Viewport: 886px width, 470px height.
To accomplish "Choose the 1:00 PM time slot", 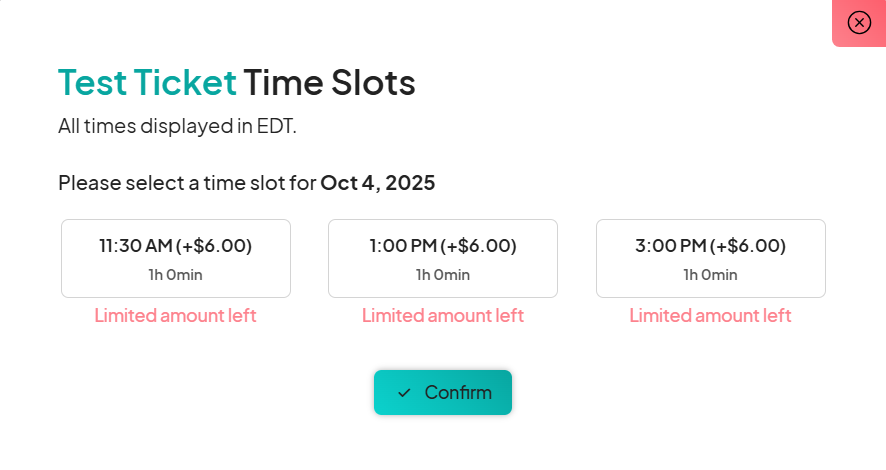I will click(x=443, y=258).
